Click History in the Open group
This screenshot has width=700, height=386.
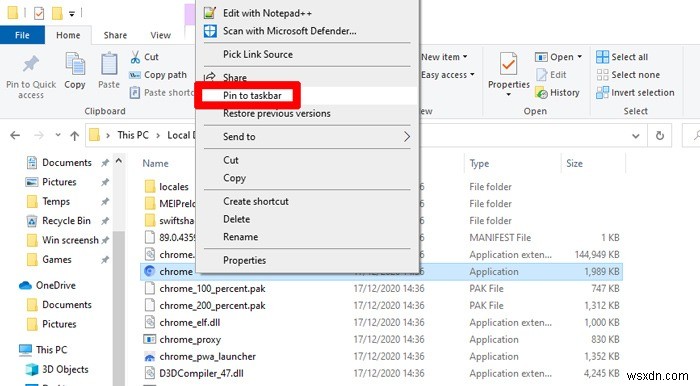click(558, 93)
